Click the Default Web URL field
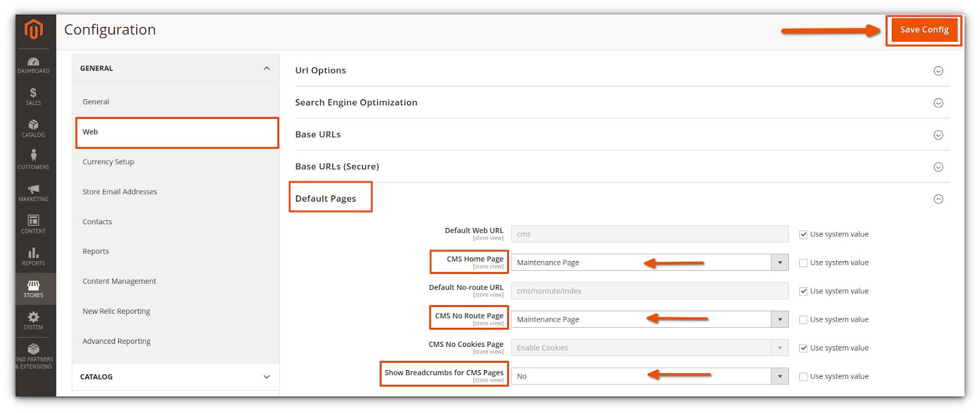980x413 pixels. click(650, 234)
